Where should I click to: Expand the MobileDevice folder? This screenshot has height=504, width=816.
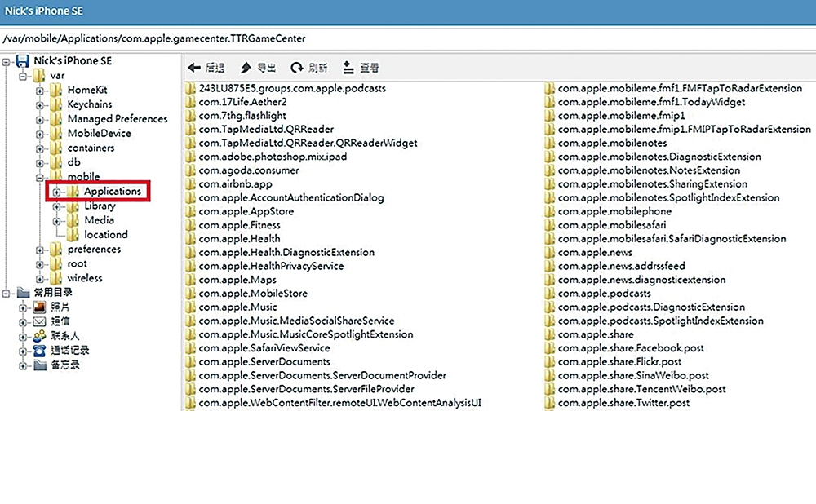(39, 135)
